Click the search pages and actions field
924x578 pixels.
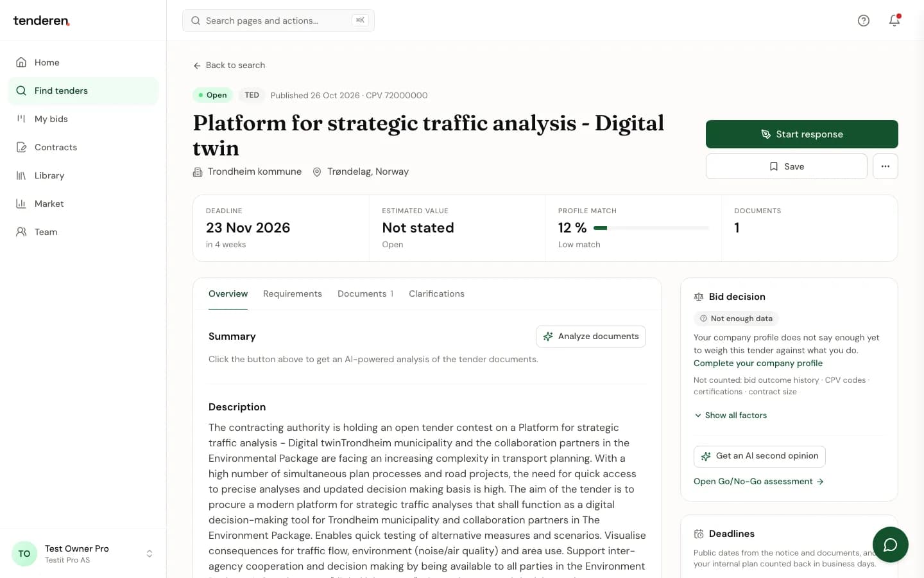278,21
